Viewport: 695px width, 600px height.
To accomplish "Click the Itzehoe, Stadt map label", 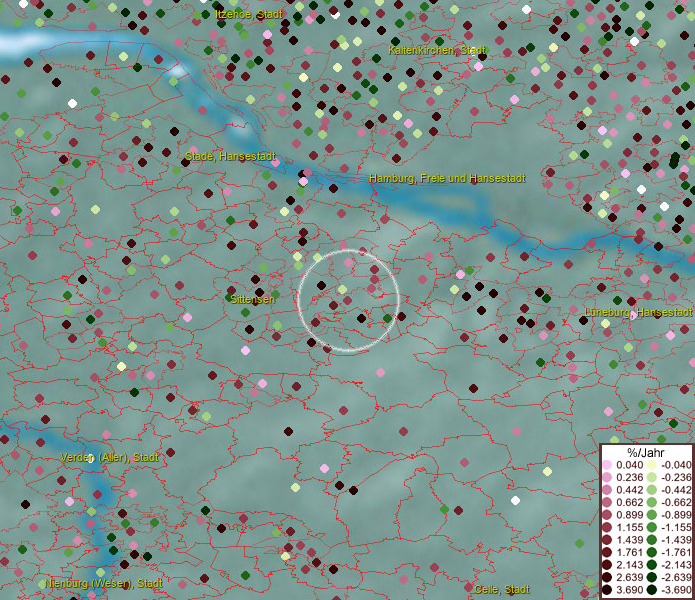I will [x=249, y=14].
